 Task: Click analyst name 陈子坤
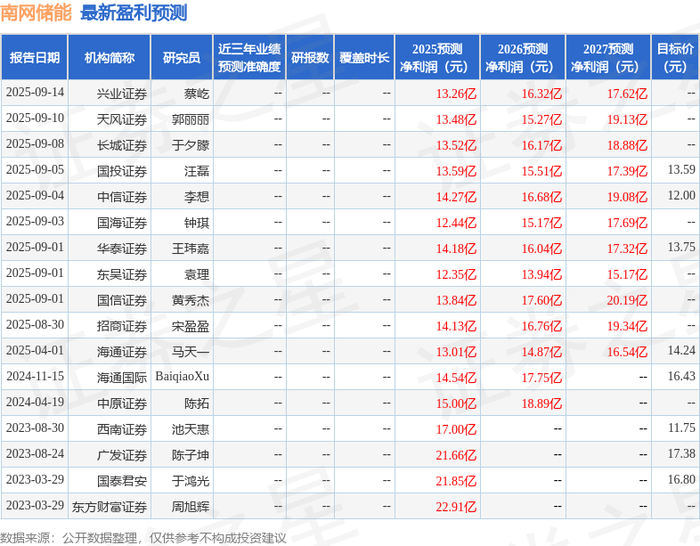click(x=190, y=456)
